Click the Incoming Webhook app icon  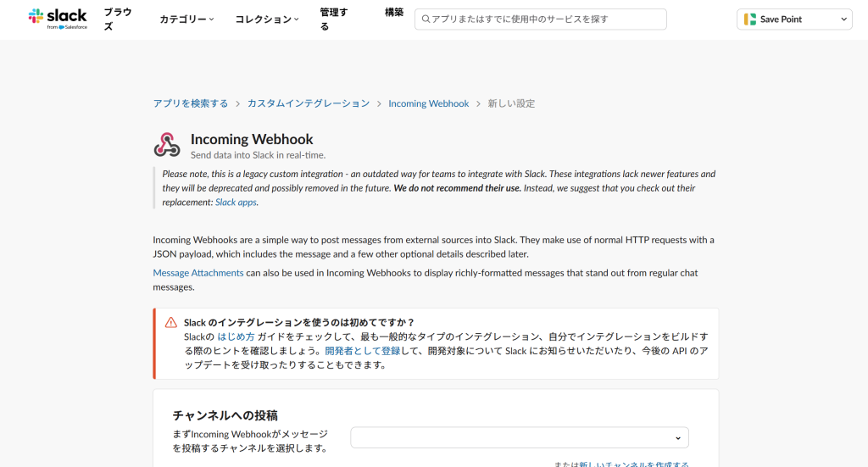pyautogui.click(x=167, y=145)
